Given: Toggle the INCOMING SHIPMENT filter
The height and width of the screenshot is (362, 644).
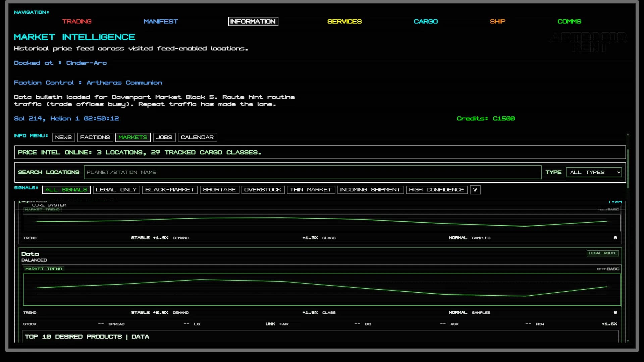Looking at the screenshot, I should tap(370, 190).
